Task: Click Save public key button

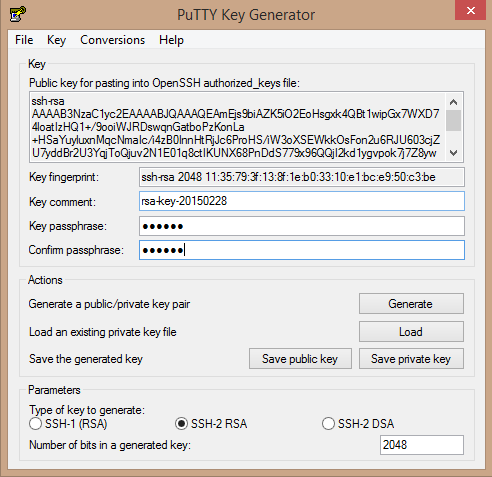Action: 300,359
